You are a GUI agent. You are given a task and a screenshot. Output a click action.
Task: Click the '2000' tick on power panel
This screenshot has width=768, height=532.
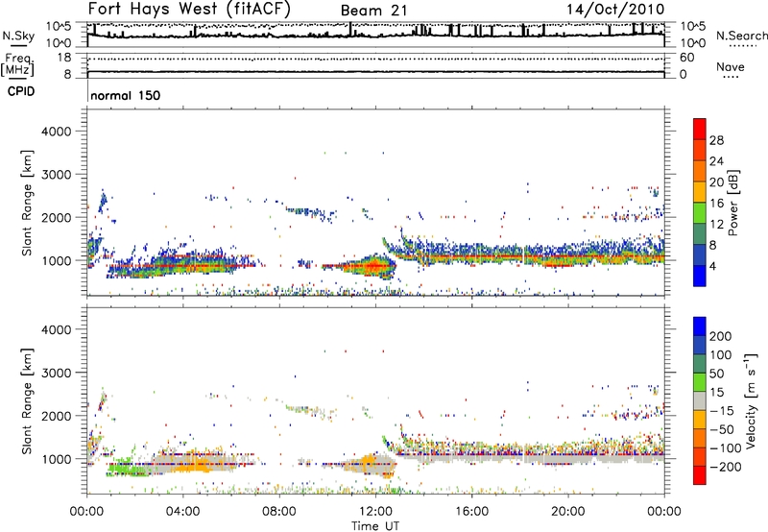click(57, 217)
